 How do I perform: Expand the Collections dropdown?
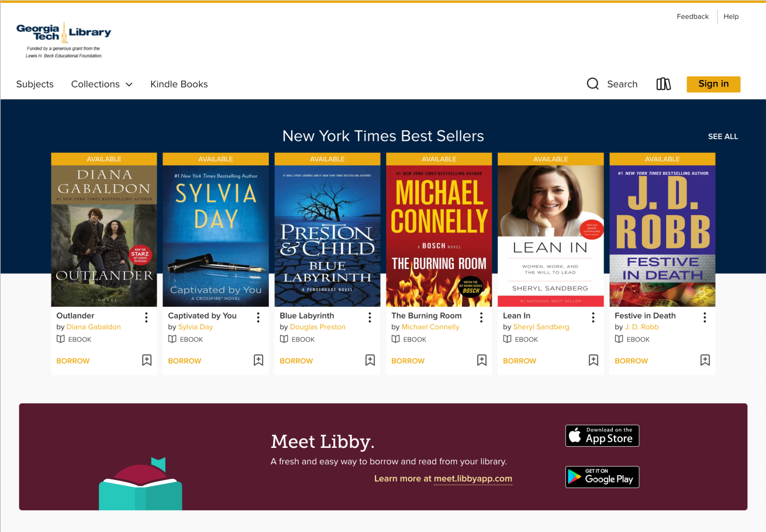(102, 84)
